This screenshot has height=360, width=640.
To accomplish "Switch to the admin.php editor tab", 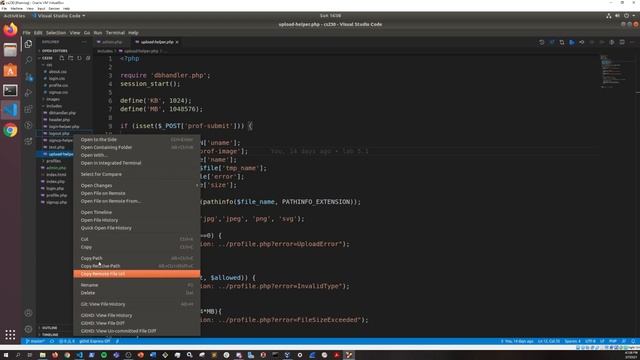I will coord(112,42).
